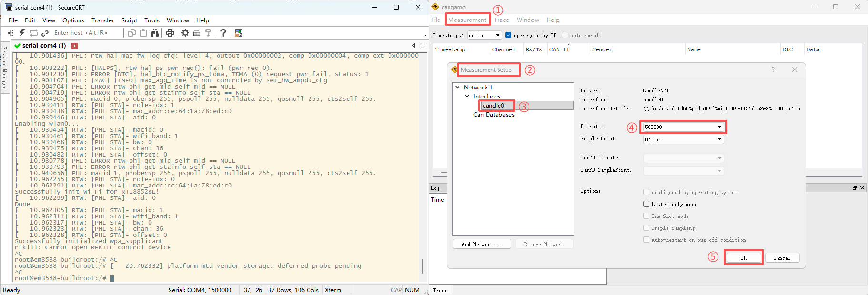Click the Print icon in SecureCRT toolbar
The image size is (868, 295).
pyautogui.click(x=170, y=33)
